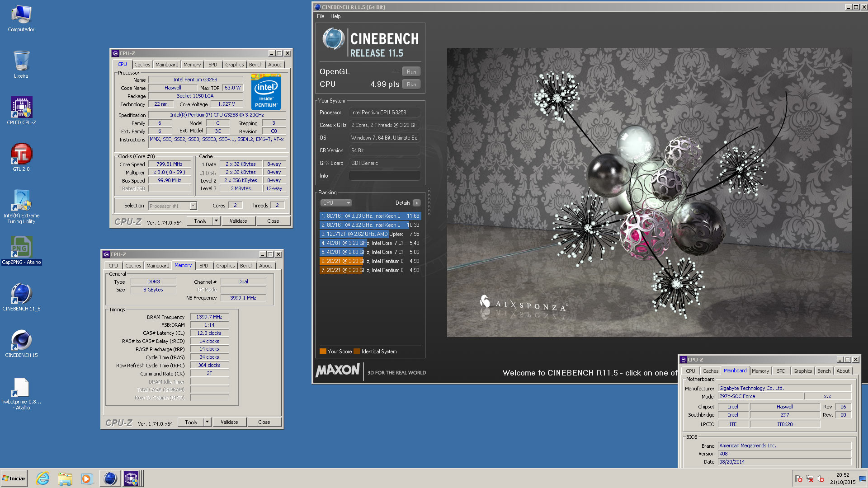Switch to Caches tab in top CPU-Z window

coord(142,65)
